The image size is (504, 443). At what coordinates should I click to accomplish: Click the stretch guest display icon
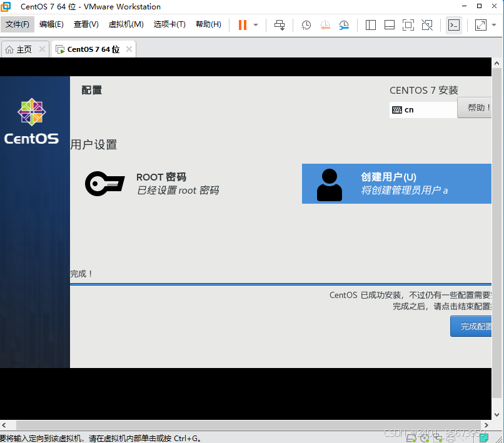coord(481,25)
